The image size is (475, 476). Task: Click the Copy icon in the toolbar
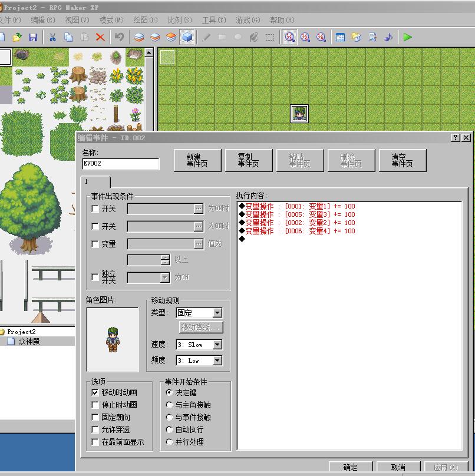click(x=68, y=37)
